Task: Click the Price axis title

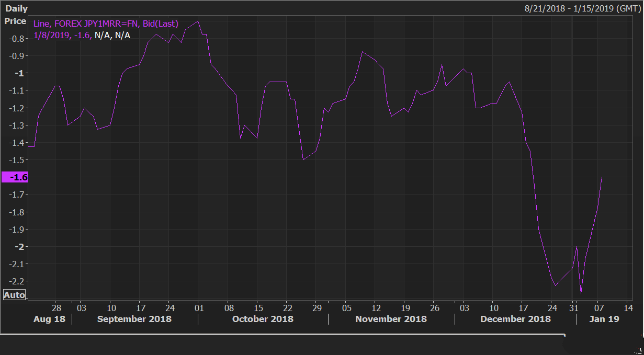Action: pyautogui.click(x=15, y=21)
